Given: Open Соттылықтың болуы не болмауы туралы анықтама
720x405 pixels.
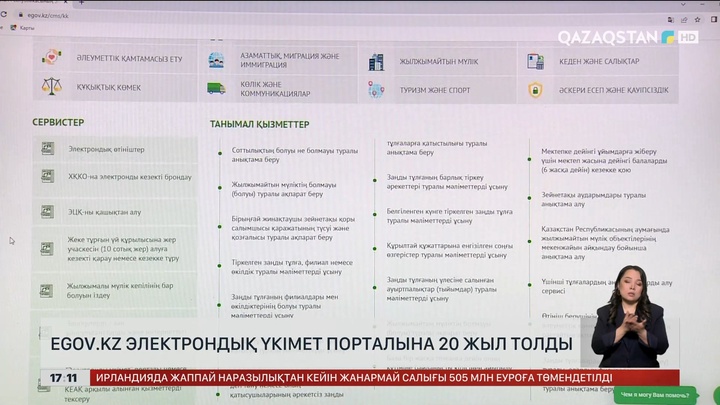Looking at the screenshot, I should 294,155.
